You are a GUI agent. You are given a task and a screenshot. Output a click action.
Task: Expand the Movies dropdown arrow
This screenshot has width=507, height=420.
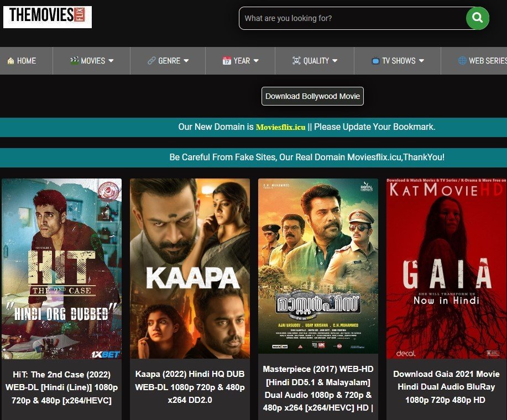(111, 61)
